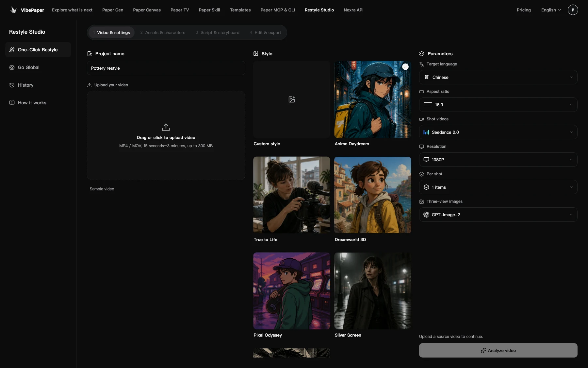
Task: Click the Resolution monitor label icon
Action: 421,147
